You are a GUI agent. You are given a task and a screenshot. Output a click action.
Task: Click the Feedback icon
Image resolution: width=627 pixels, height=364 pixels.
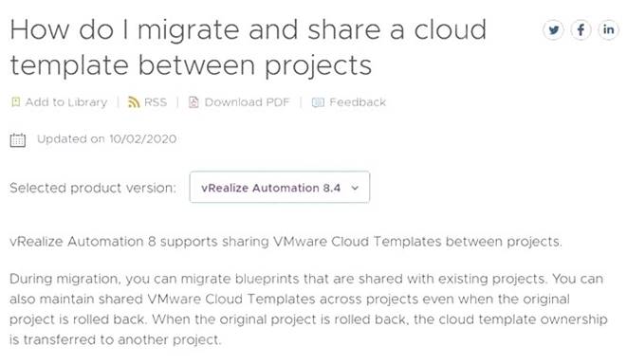point(318,102)
